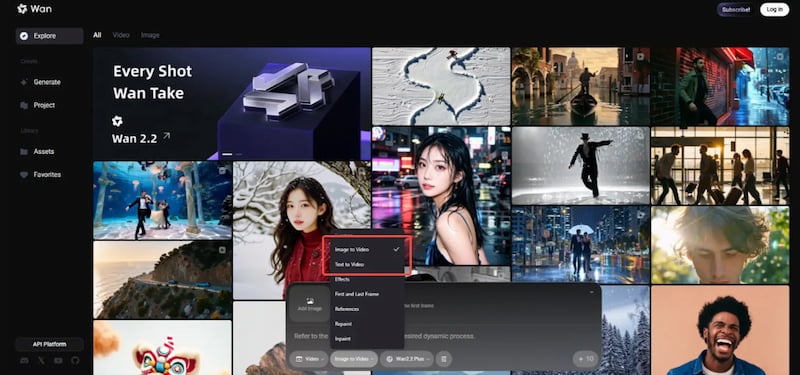The image size is (800, 375).
Task: Open the underwater dancing couple thumbnail
Action: point(162,200)
